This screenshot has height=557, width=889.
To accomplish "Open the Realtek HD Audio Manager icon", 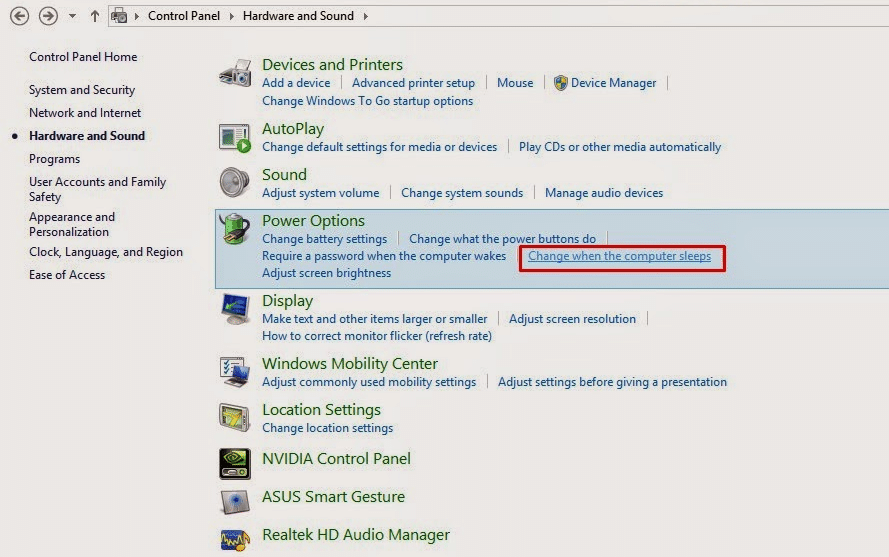I will (235, 538).
